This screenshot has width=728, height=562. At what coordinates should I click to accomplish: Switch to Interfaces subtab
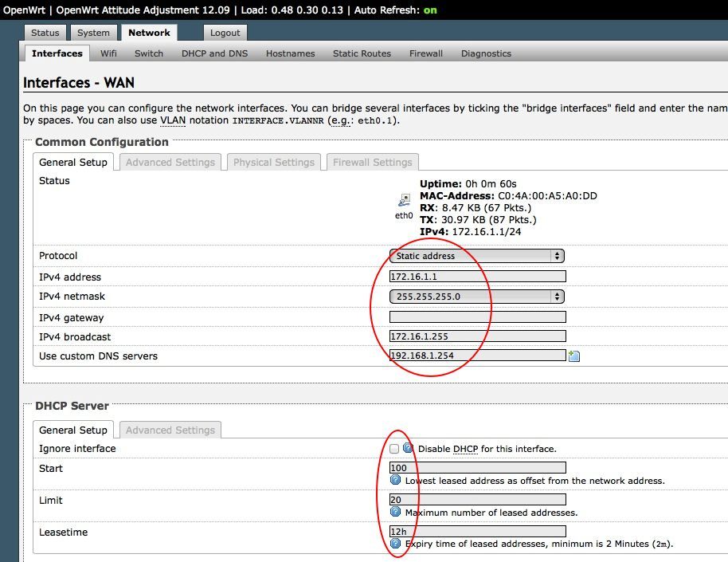[57, 53]
